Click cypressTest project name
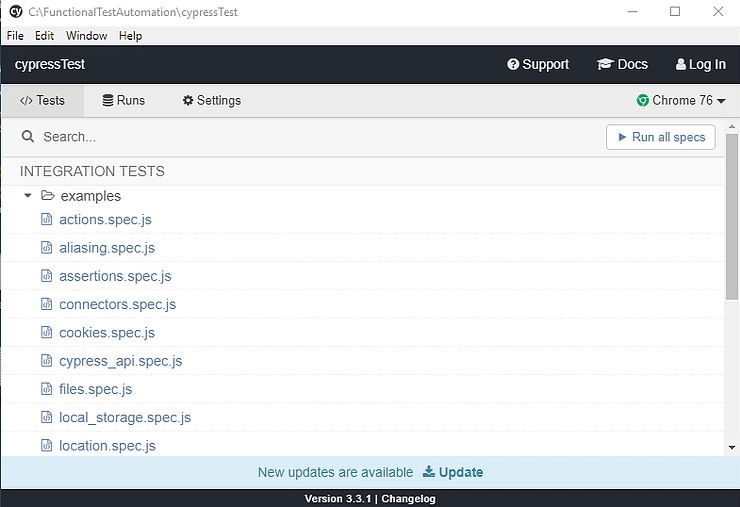 [50, 64]
